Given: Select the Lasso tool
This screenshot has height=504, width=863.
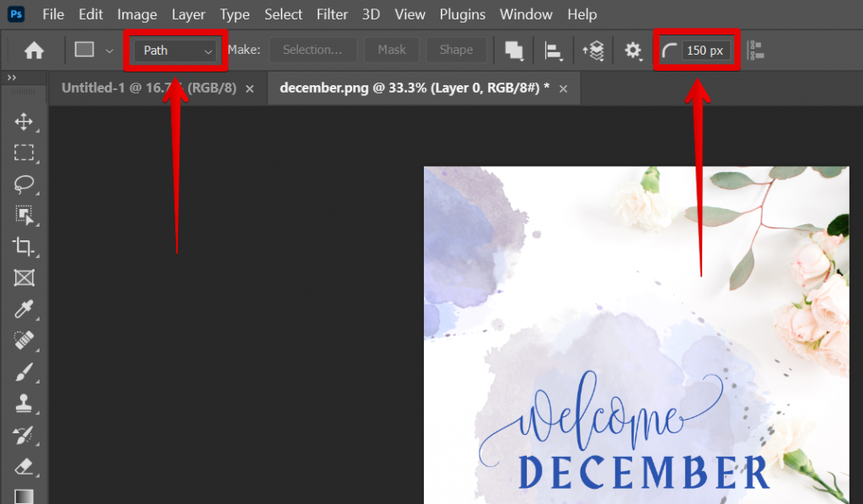Looking at the screenshot, I should click(24, 185).
